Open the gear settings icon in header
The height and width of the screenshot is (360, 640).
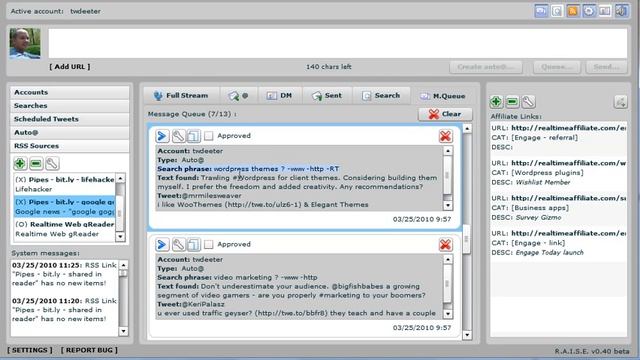pyautogui.click(x=589, y=11)
